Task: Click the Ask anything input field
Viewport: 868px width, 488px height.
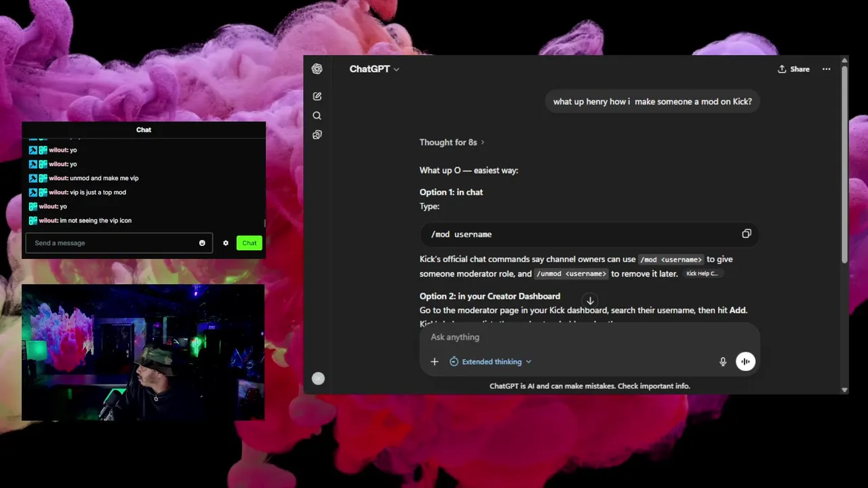Action: point(589,337)
